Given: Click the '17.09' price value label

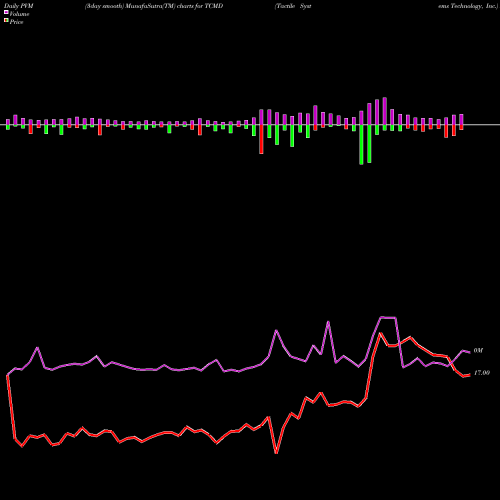Looking at the screenshot, I should click(482, 373).
